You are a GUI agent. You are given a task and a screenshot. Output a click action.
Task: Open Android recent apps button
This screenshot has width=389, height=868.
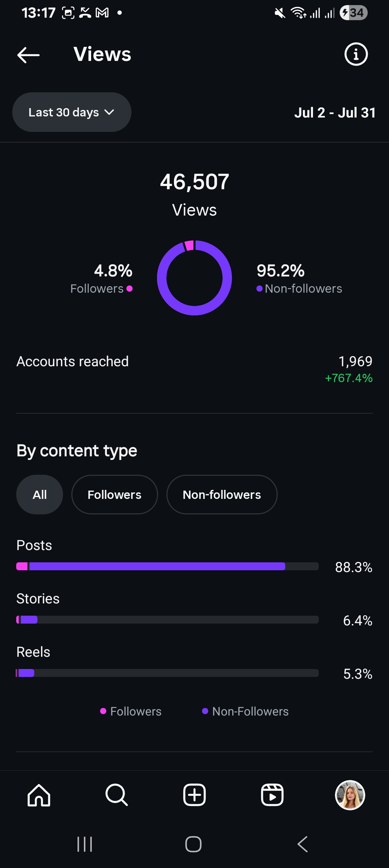click(85, 844)
